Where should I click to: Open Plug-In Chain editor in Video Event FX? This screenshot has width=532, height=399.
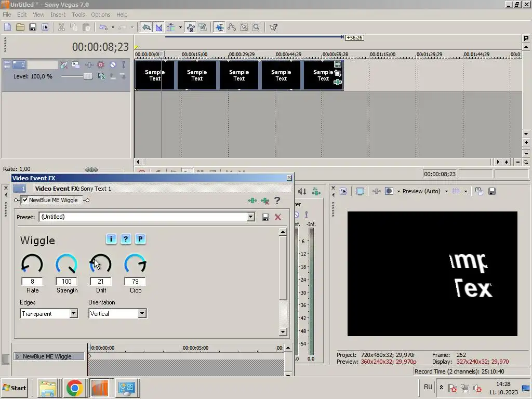[252, 201]
